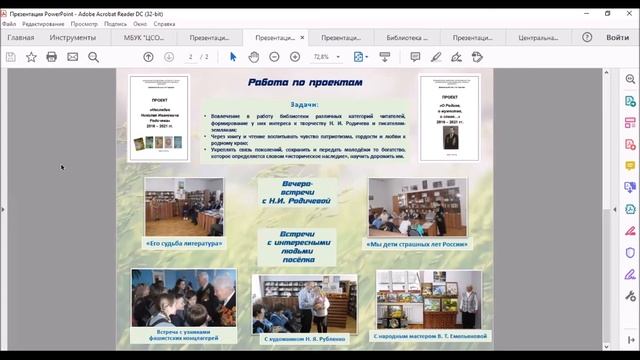The width and height of the screenshot is (640, 360).
Task: Open the Combine Files tool in the right panel
Action: click(630, 187)
